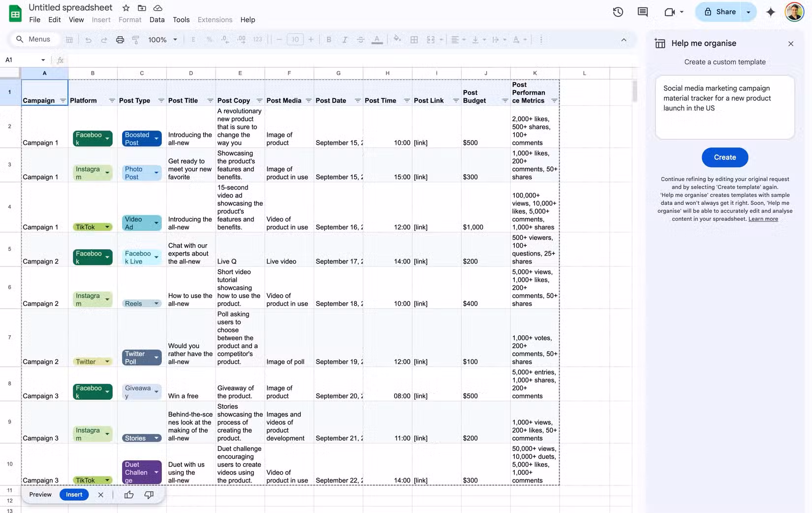Select the Paint format tool
Image resolution: width=812 pixels, height=513 pixels.
pyautogui.click(x=135, y=39)
